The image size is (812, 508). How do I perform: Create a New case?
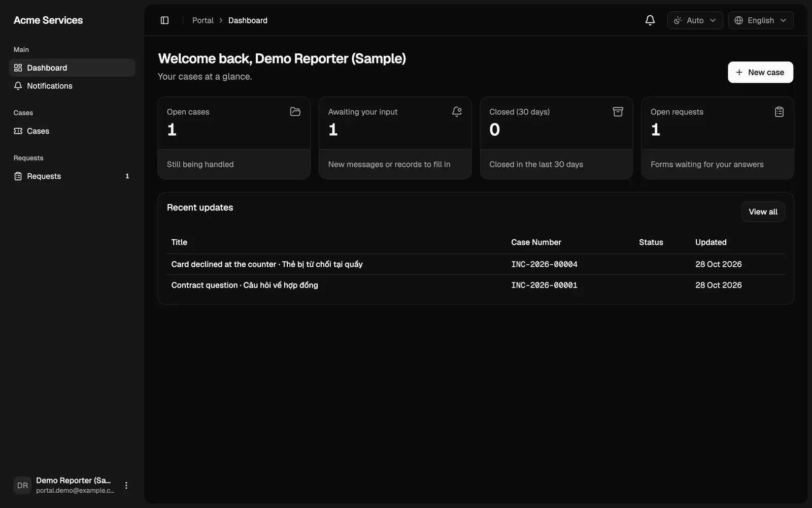(760, 72)
